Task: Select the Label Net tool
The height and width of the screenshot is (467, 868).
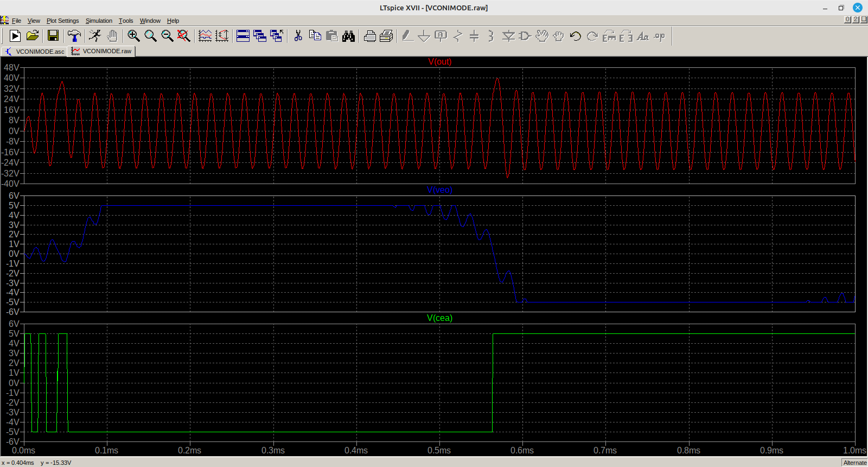Action: [441, 36]
